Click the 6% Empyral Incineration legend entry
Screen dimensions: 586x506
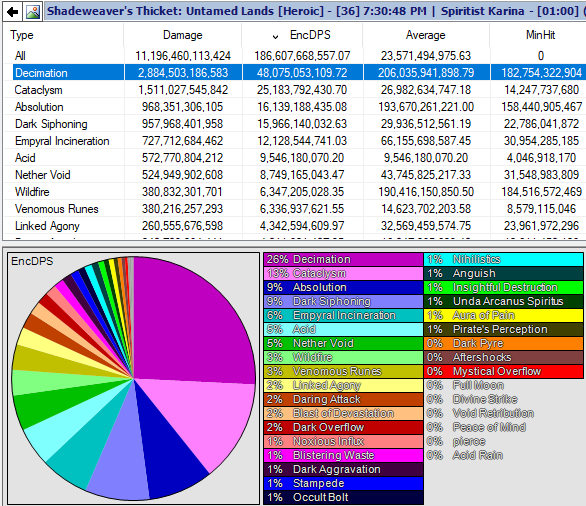click(343, 315)
